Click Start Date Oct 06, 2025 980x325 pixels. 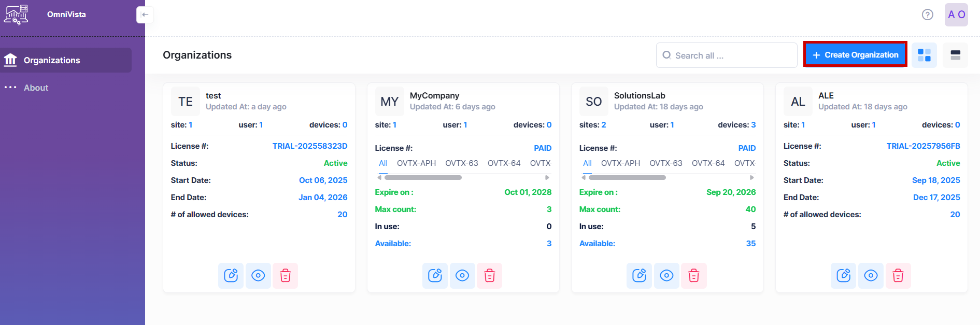pyautogui.click(x=323, y=180)
